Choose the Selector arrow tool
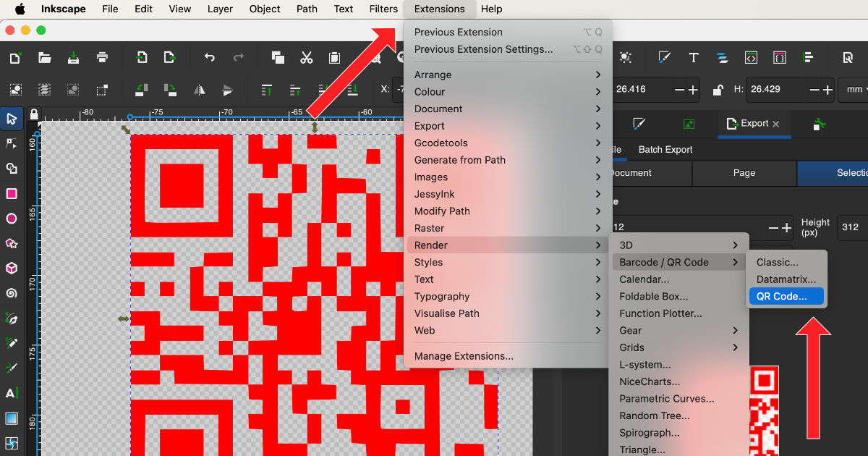This screenshot has width=868, height=456. (12, 119)
